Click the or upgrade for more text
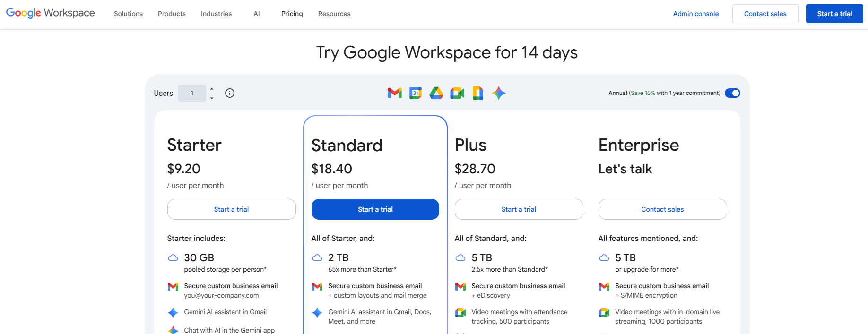The height and width of the screenshot is (334, 868). tap(647, 269)
